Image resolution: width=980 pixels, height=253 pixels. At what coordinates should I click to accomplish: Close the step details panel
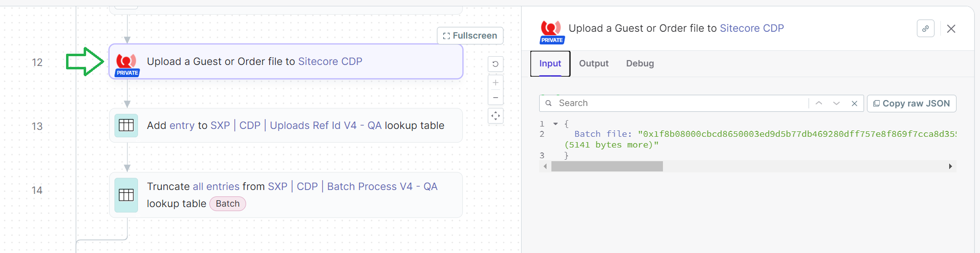point(951,29)
